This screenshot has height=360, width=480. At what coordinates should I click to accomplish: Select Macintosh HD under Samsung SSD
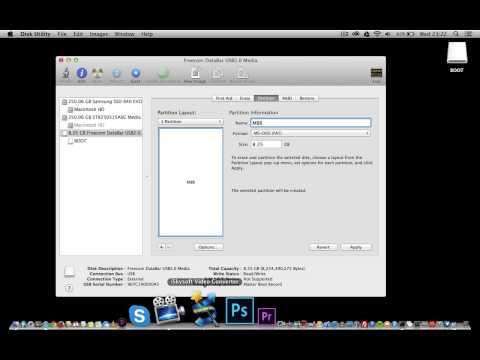pyautogui.click(x=86, y=109)
